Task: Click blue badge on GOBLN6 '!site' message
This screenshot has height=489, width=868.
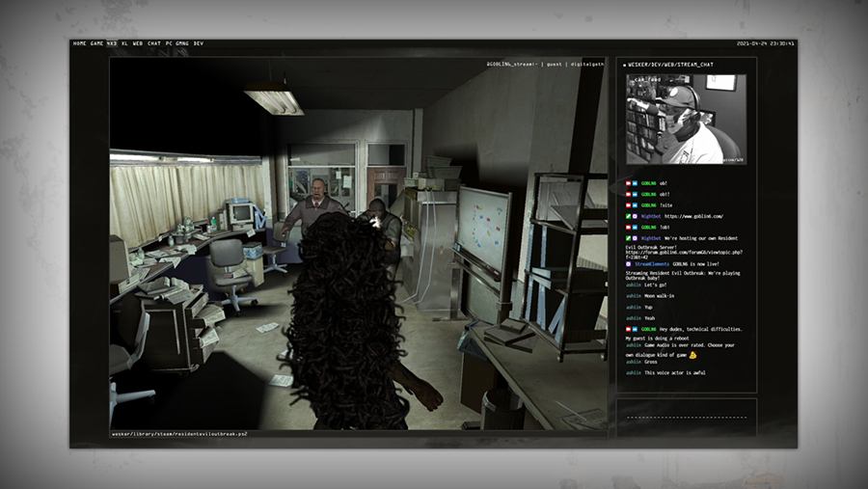Action: [635, 205]
